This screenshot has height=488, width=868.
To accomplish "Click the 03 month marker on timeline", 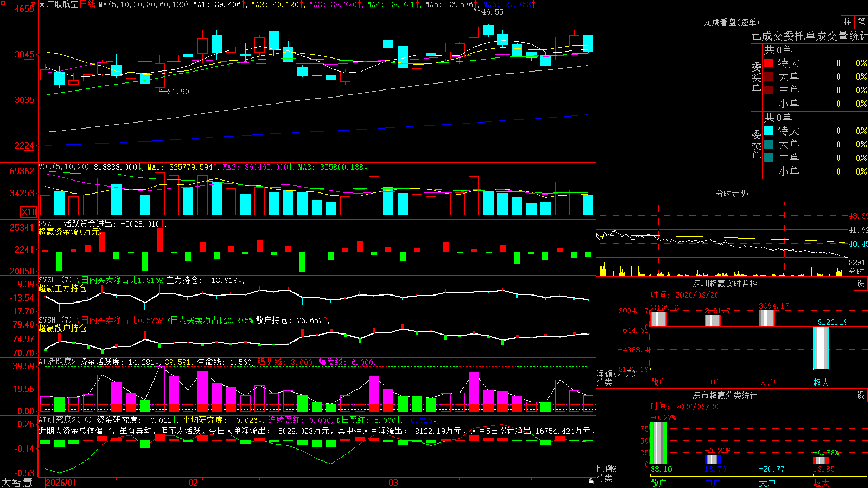I will tap(393, 483).
